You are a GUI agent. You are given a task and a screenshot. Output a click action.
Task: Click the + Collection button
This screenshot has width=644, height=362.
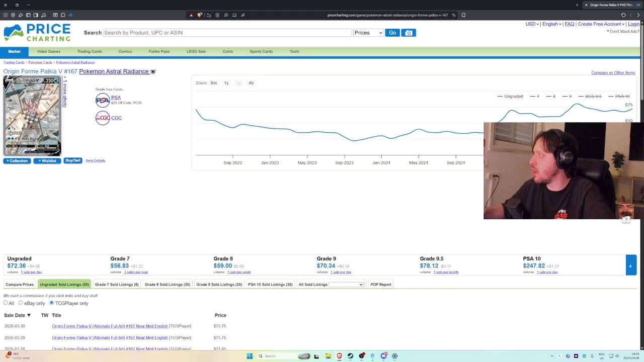tap(17, 161)
